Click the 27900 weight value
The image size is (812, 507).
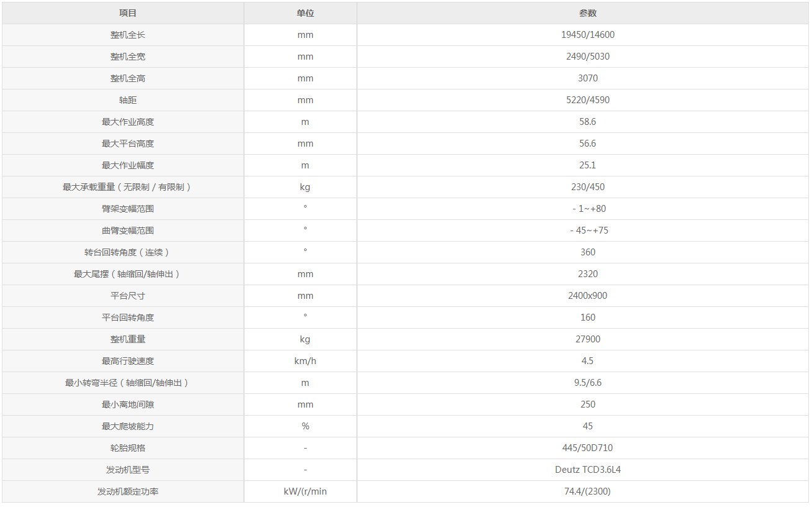(x=587, y=339)
